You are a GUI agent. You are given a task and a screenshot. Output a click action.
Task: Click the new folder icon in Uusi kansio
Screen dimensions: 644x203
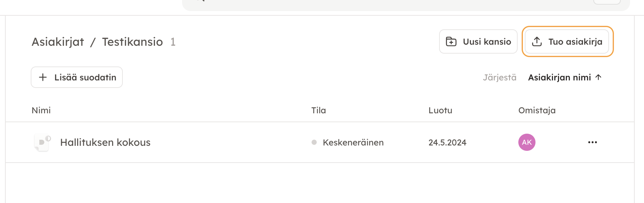(451, 41)
